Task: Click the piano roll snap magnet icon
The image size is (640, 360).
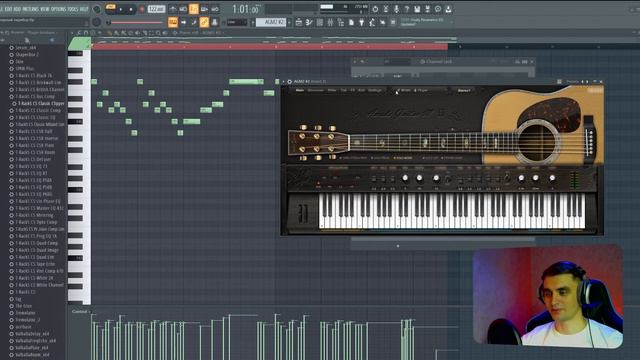Action: pyautogui.click(x=86, y=33)
